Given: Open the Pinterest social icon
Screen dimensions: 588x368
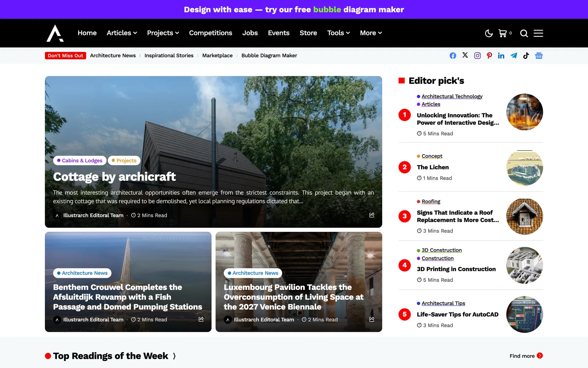Looking at the screenshot, I should (x=490, y=56).
